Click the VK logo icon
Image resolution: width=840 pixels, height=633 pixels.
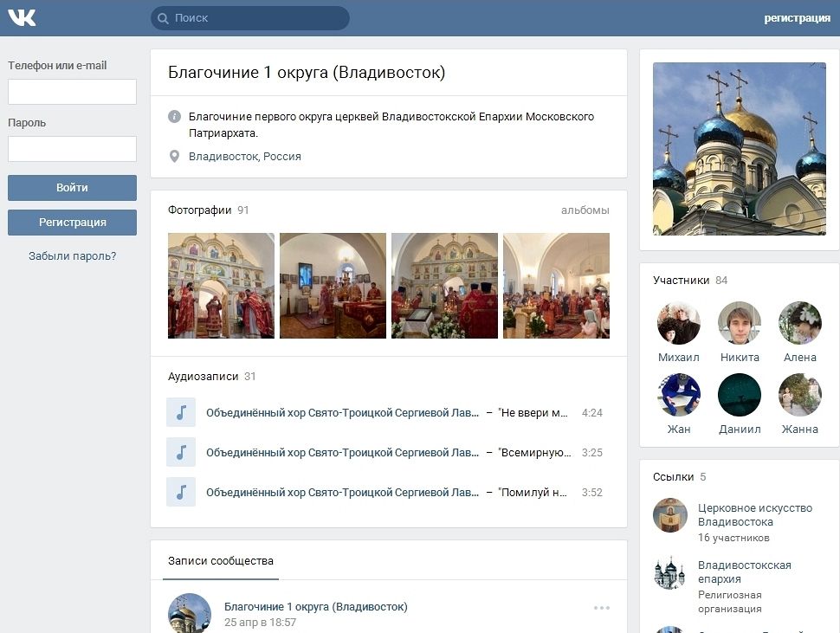coord(22,17)
